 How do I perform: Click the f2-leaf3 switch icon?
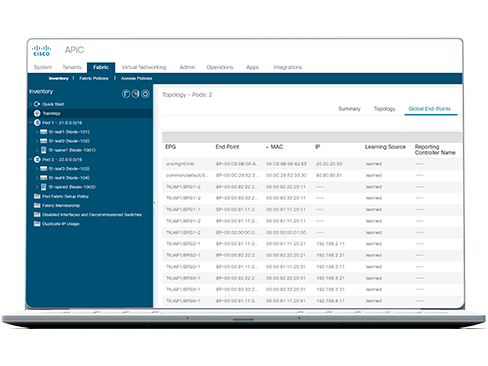tap(44, 169)
